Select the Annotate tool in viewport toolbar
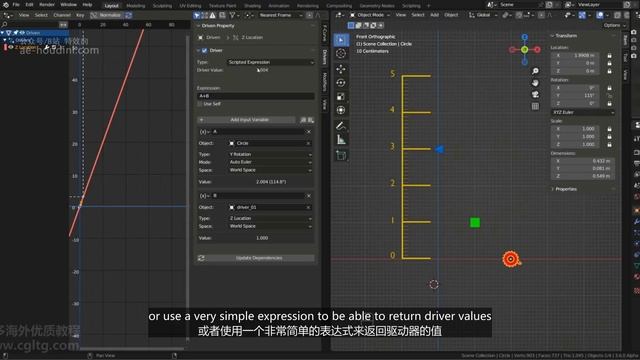The height and width of the screenshot is (360, 640). [x=341, y=126]
